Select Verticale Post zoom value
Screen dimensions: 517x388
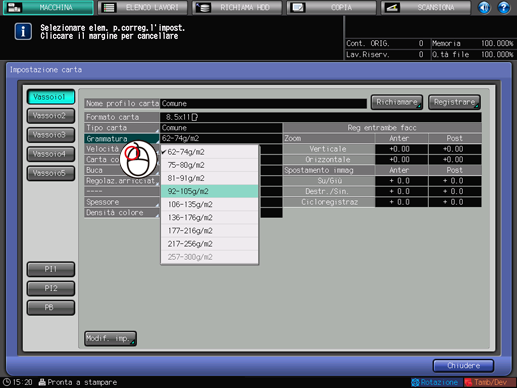[x=455, y=149]
